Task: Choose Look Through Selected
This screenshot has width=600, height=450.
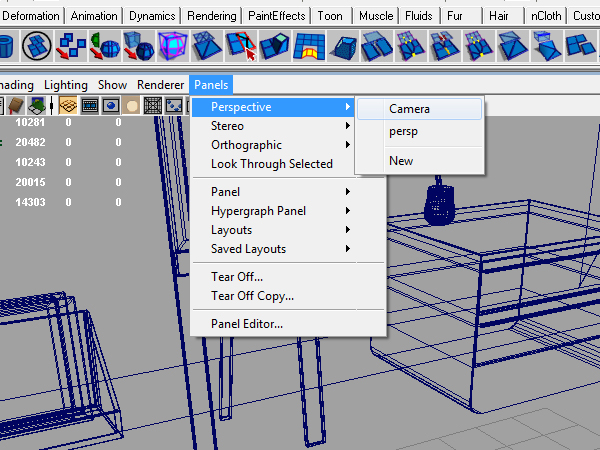Action: [273, 164]
